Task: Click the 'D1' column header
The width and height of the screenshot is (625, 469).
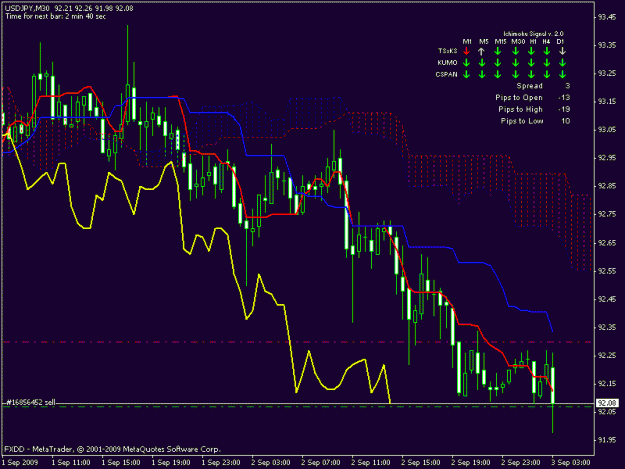Action: pyautogui.click(x=560, y=41)
